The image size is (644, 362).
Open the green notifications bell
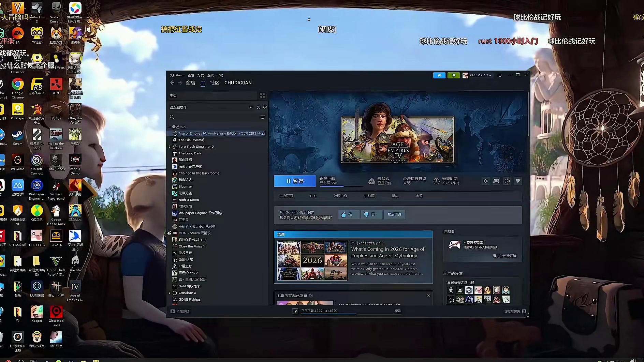pyautogui.click(x=453, y=75)
